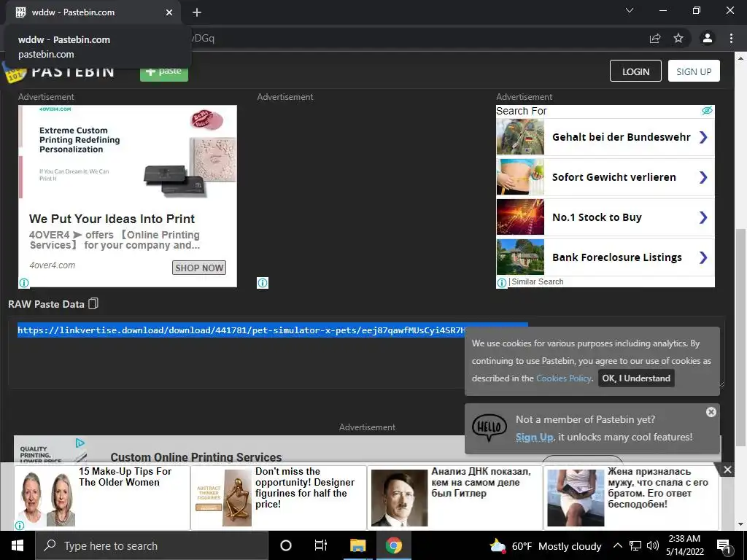This screenshot has width=747, height=560.
Task: Copy raw paste data with the clipboard icon
Action: pyautogui.click(x=93, y=304)
